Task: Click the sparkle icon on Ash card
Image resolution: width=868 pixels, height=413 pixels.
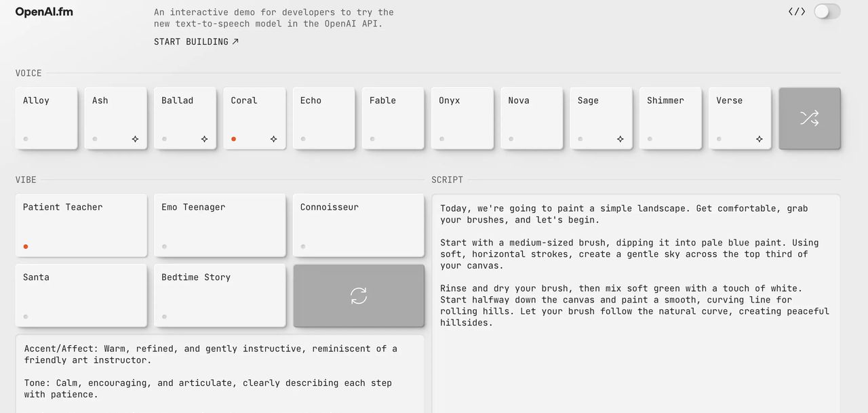Action: pyautogui.click(x=135, y=139)
